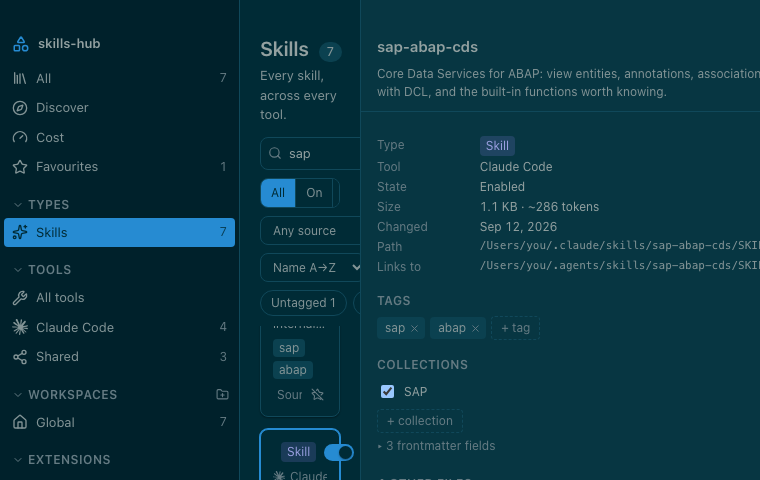
Task: Select the On state filter
Action: point(314,193)
